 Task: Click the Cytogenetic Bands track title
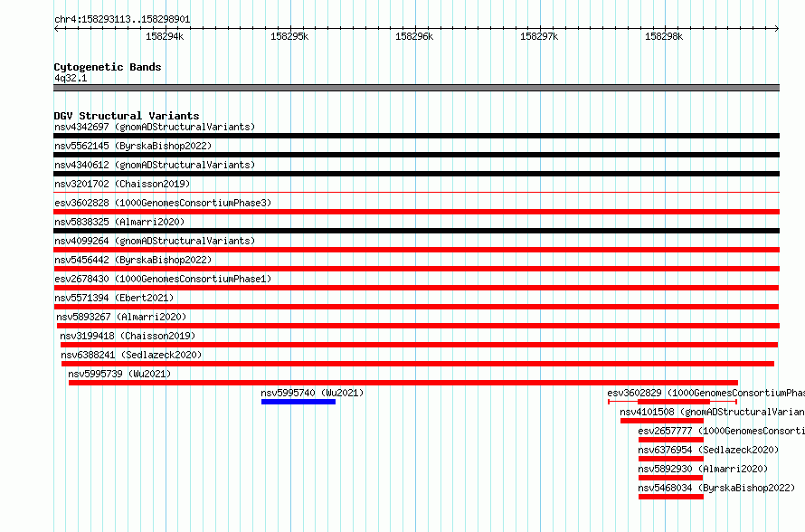(108, 67)
